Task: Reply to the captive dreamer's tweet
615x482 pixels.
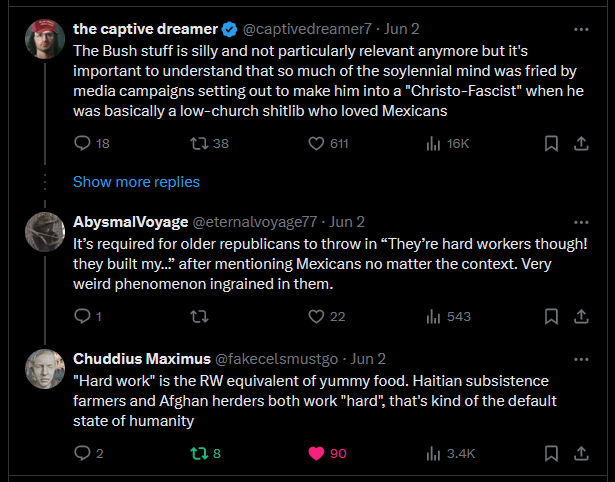Action: point(83,144)
